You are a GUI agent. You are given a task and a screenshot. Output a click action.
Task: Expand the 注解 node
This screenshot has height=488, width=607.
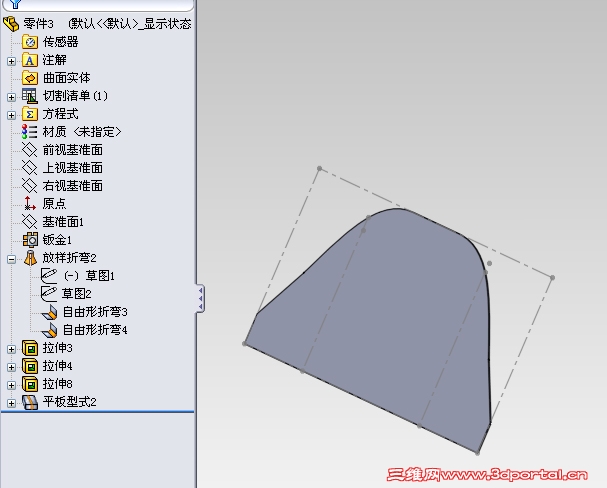point(11,61)
